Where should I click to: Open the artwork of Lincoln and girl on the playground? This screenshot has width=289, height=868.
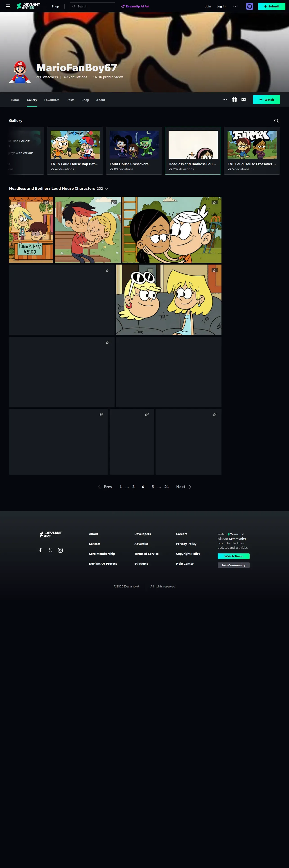[172, 229]
